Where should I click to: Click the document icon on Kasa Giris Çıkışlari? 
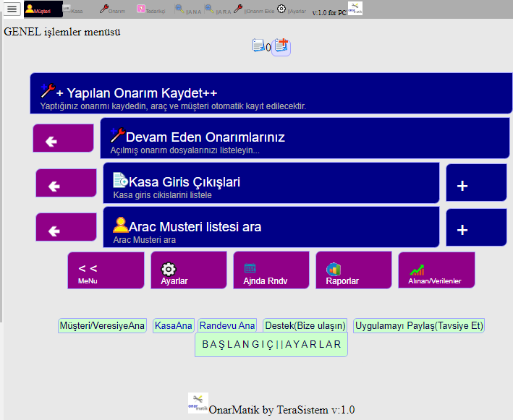[120, 180]
